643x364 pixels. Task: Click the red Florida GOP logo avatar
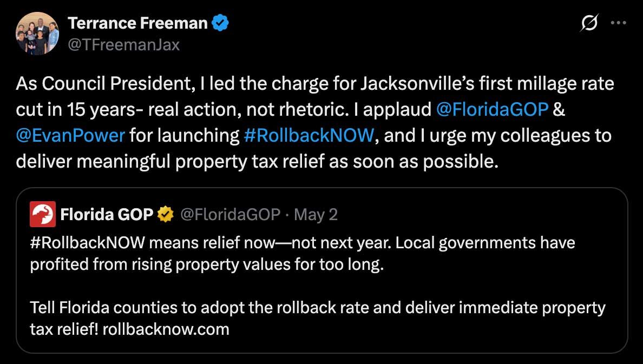(42, 214)
